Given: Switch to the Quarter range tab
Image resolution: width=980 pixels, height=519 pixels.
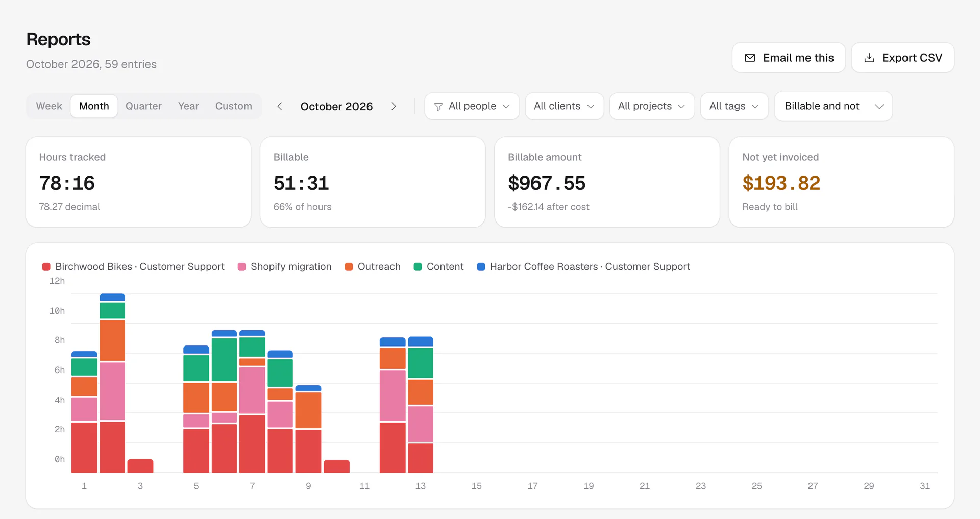Looking at the screenshot, I should [143, 106].
